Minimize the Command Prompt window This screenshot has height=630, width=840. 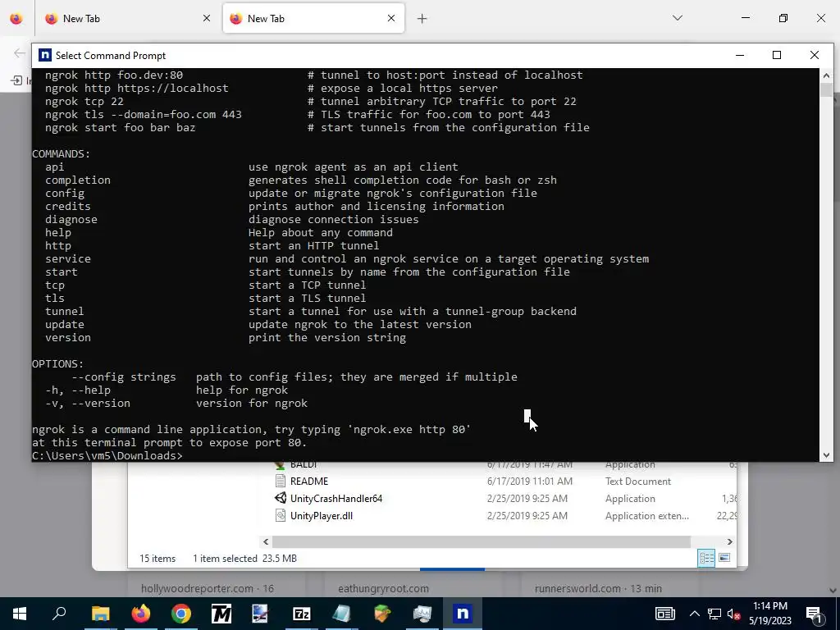coord(740,55)
